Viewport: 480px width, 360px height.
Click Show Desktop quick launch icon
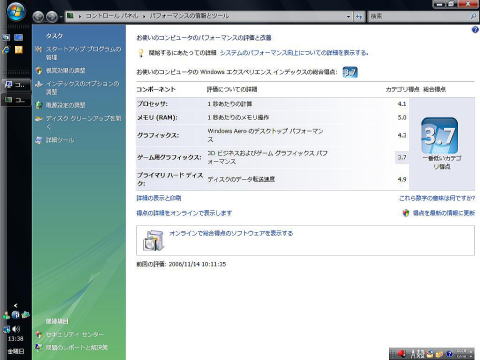pos(6,37)
